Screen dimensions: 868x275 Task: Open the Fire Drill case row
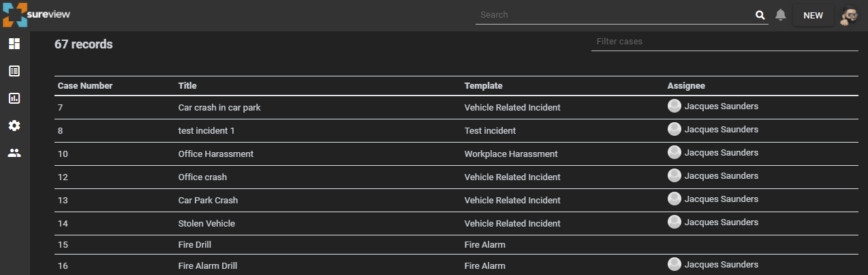456,245
